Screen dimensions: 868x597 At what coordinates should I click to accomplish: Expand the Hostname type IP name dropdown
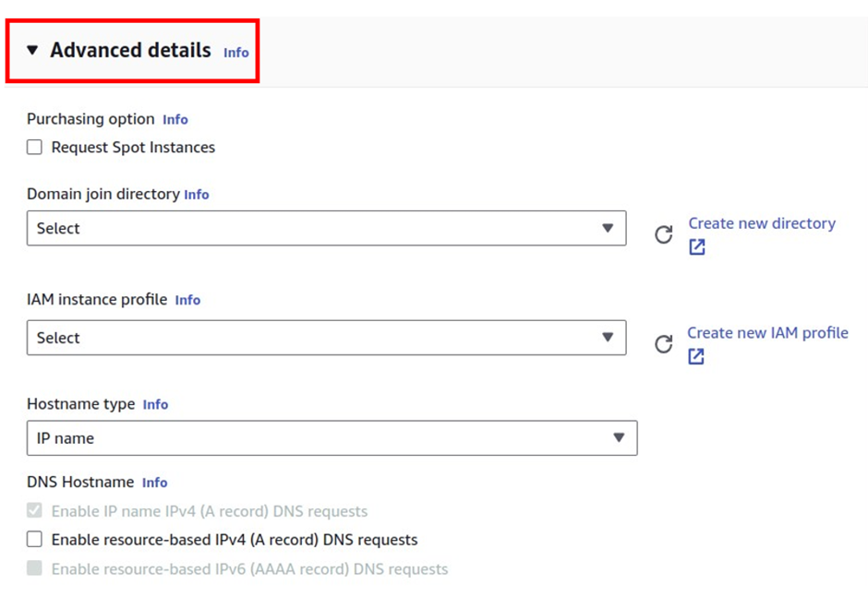[332, 438]
